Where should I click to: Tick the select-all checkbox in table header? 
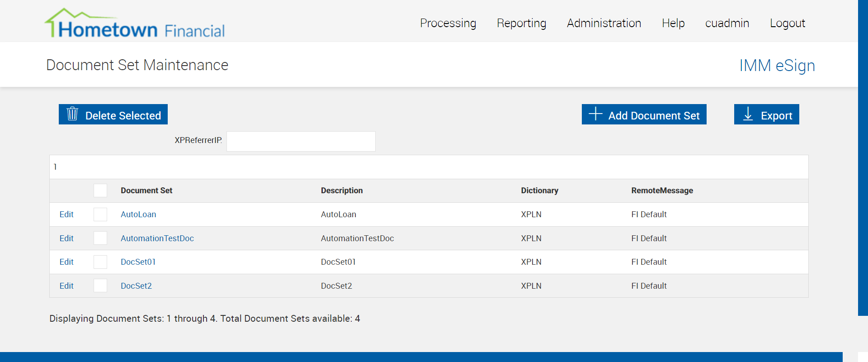(100, 191)
